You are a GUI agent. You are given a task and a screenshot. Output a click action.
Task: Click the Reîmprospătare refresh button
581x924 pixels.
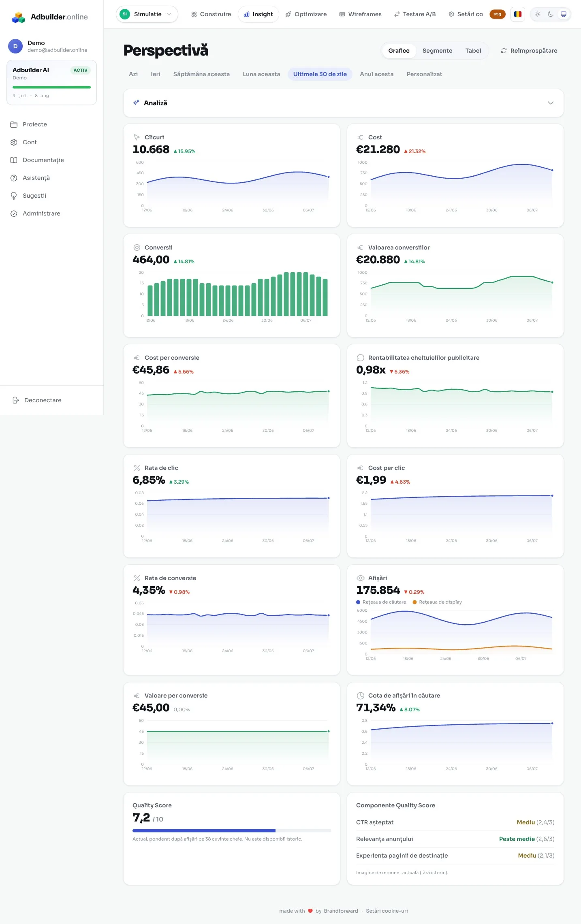pyautogui.click(x=529, y=51)
